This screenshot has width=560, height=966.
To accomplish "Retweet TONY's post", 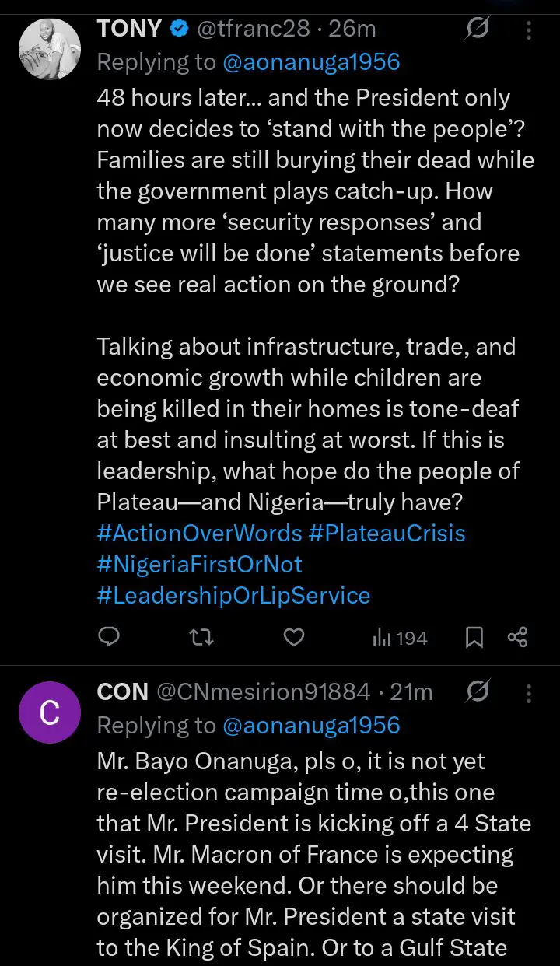I will click(202, 638).
